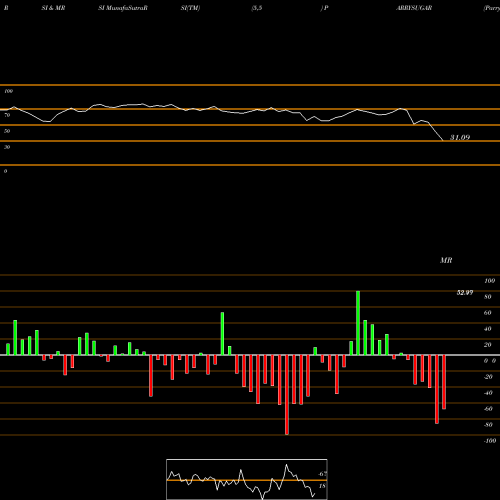Click the ARRYSUGAR title text

point(414,8)
